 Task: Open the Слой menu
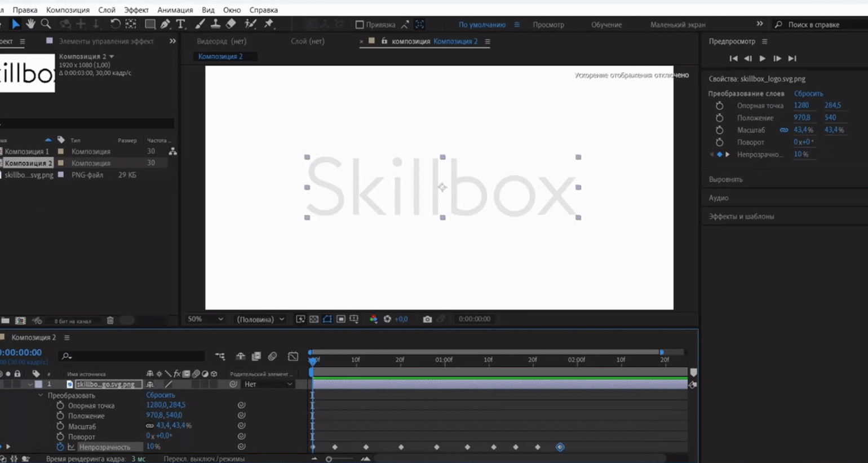pos(107,10)
